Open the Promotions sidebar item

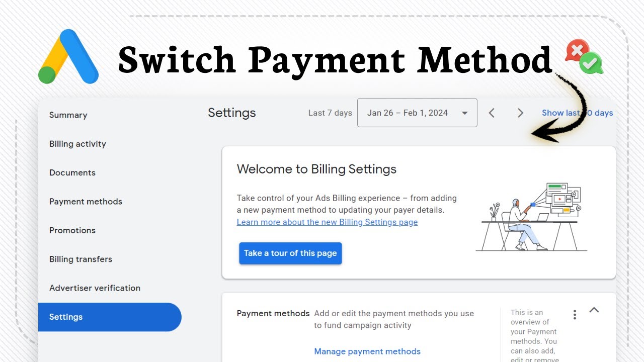(x=72, y=230)
